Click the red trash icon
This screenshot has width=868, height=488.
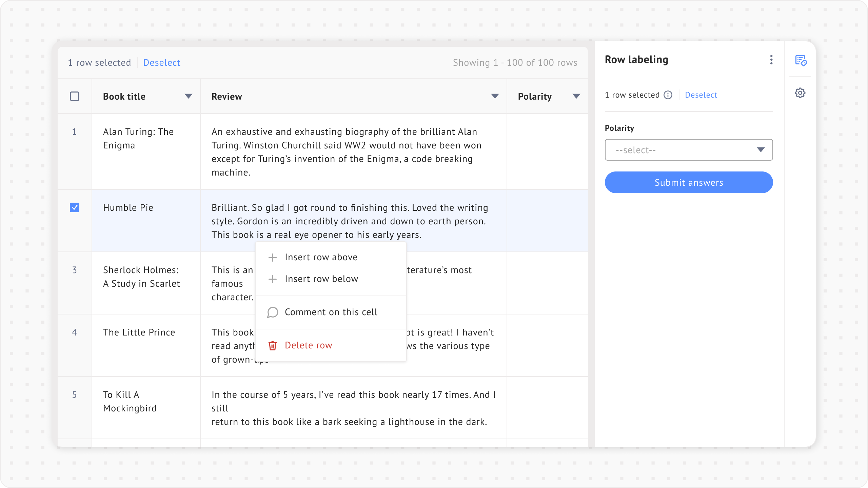click(273, 345)
